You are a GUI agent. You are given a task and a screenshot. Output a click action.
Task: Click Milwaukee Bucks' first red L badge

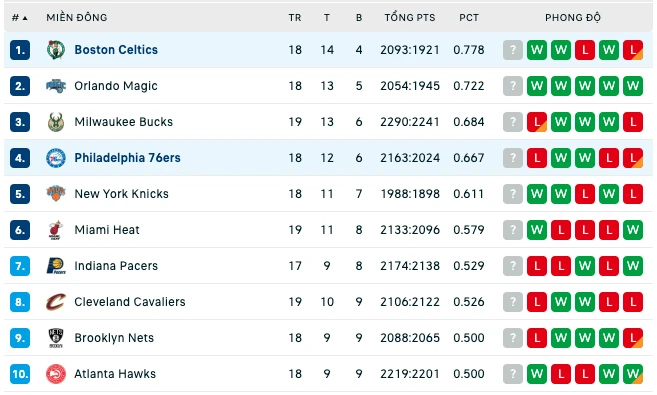(537, 122)
